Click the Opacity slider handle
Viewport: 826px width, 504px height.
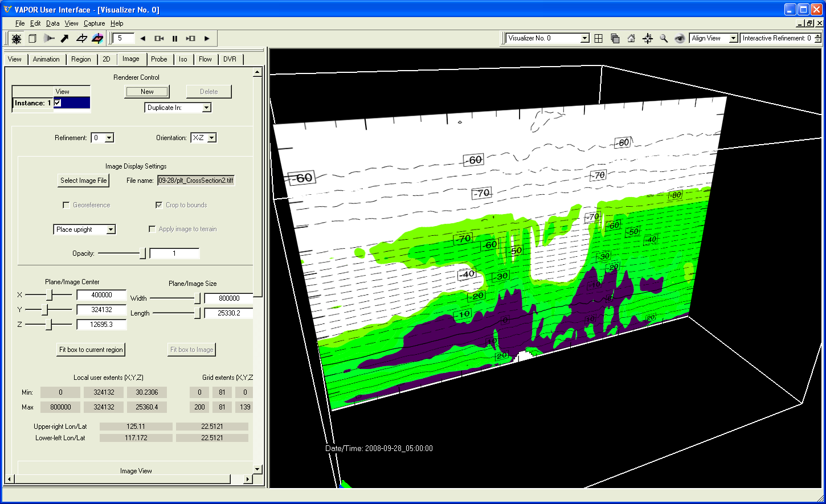[142, 253]
